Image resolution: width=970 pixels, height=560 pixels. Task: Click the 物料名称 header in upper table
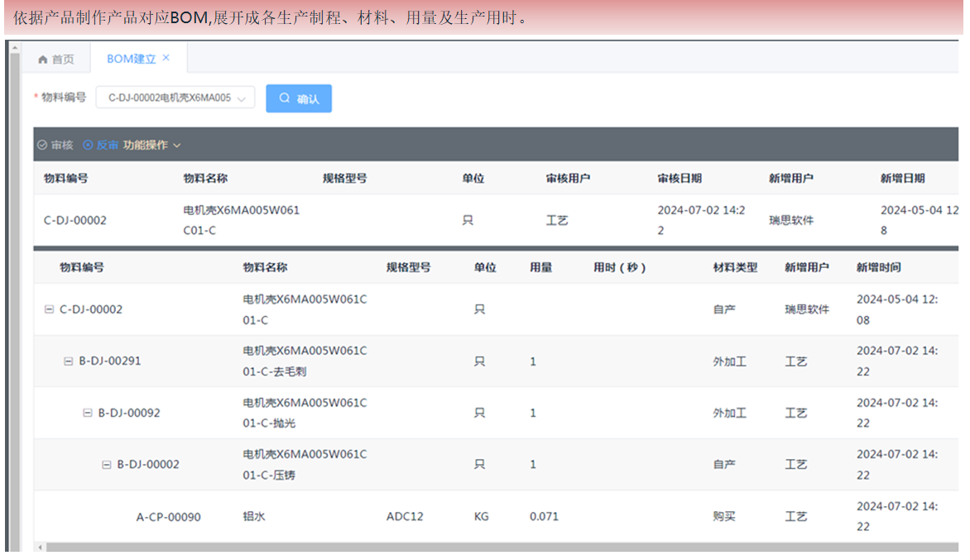(x=205, y=179)
